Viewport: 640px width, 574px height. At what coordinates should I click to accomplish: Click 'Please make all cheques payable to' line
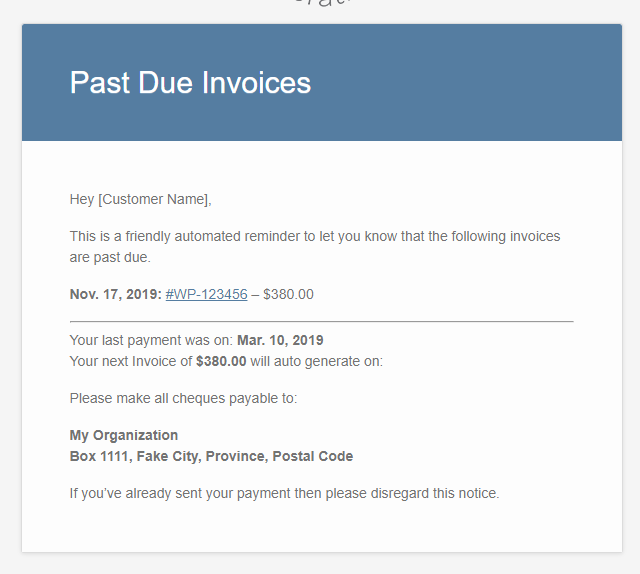[x=183, y=398]
